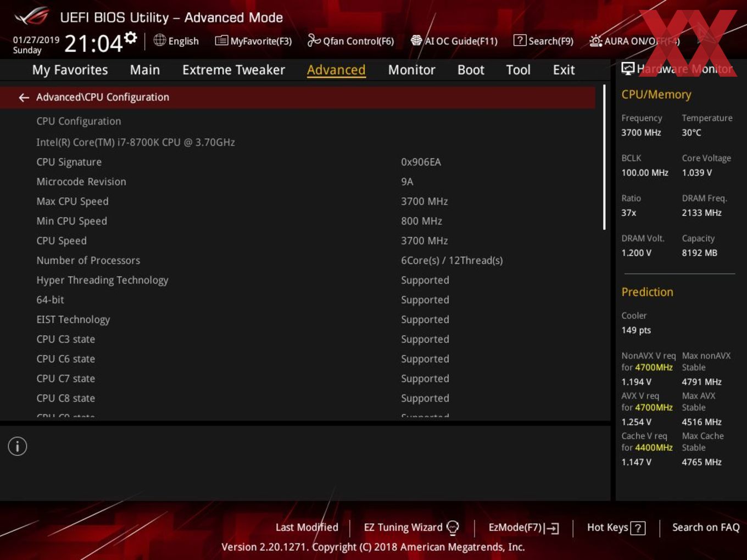Open the Extreme Tweaker tab
Screen dimensions: 747x560
(233, 70)
